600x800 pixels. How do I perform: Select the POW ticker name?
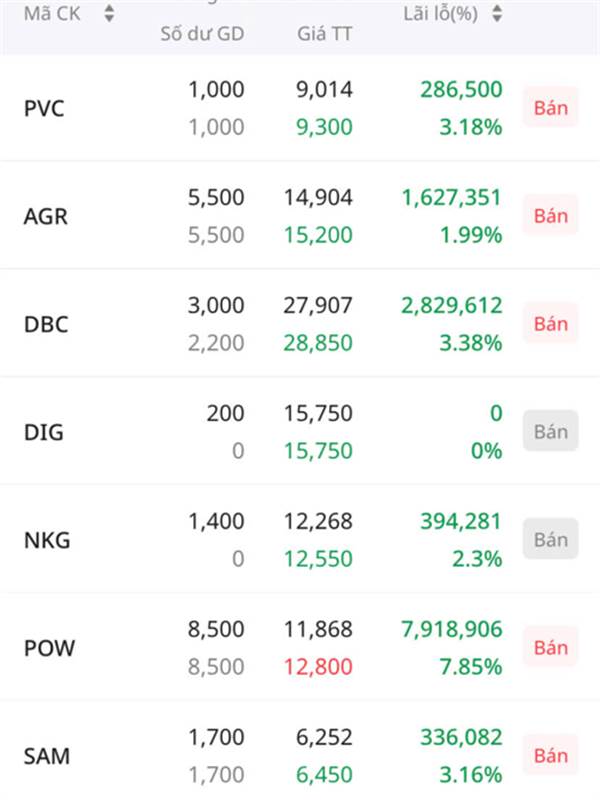pyautogui.click(x=49, y=648)
